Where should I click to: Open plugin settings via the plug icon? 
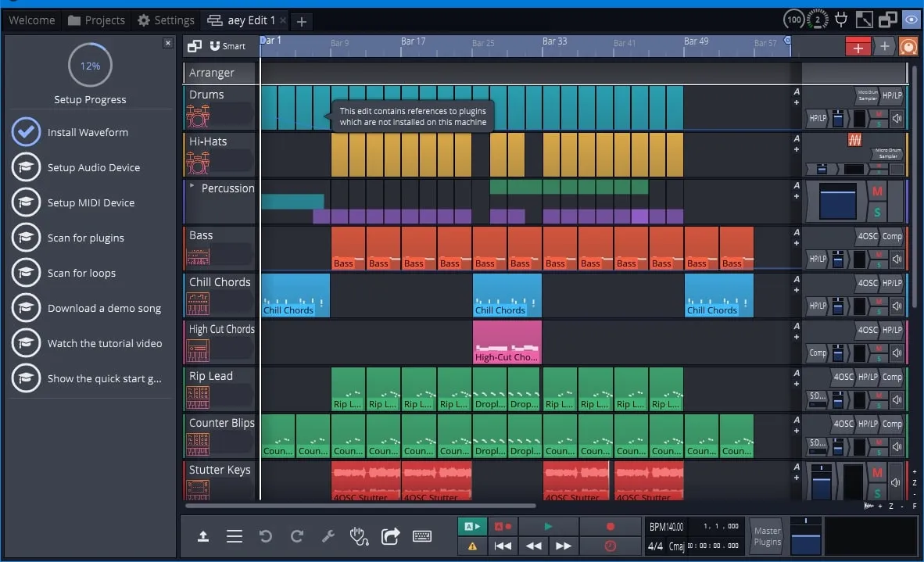[841, 20]
